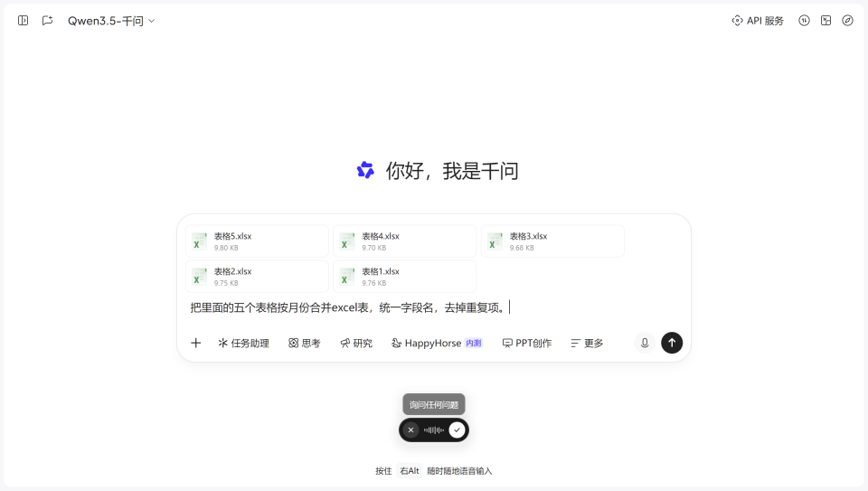Send the message with arrow button
The image size is (868, 491).
672,343
